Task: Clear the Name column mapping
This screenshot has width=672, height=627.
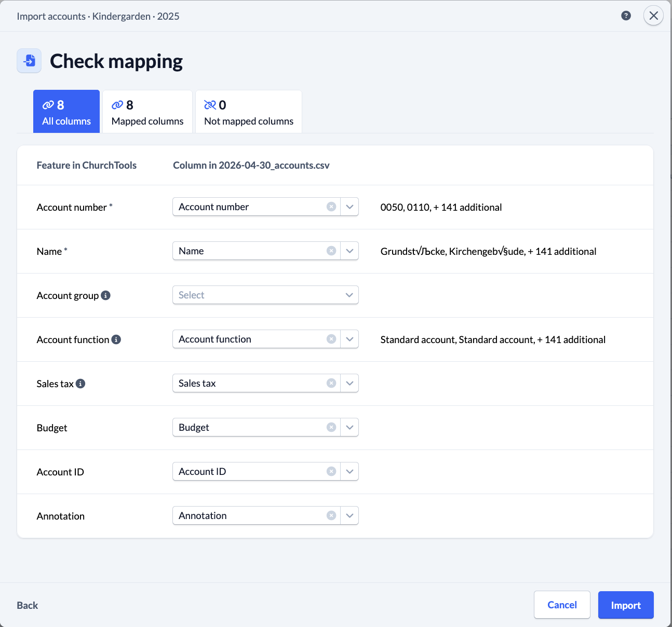Action: point(331,251)
